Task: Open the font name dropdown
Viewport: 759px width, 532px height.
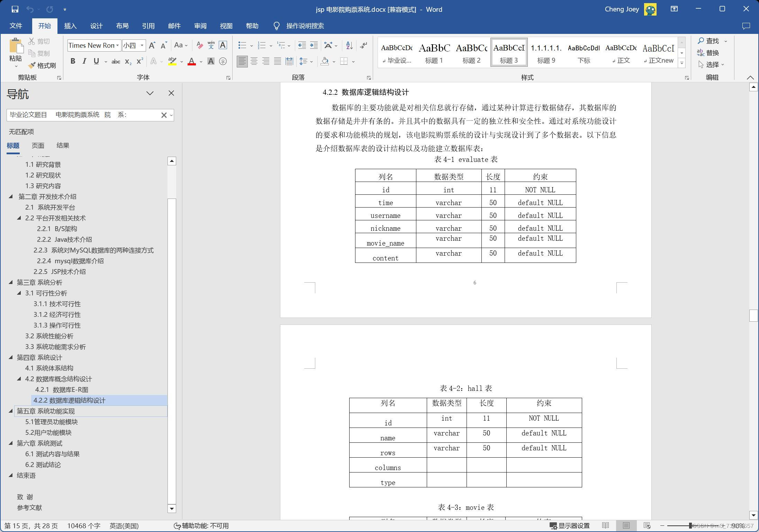Action: coord(118,45)
